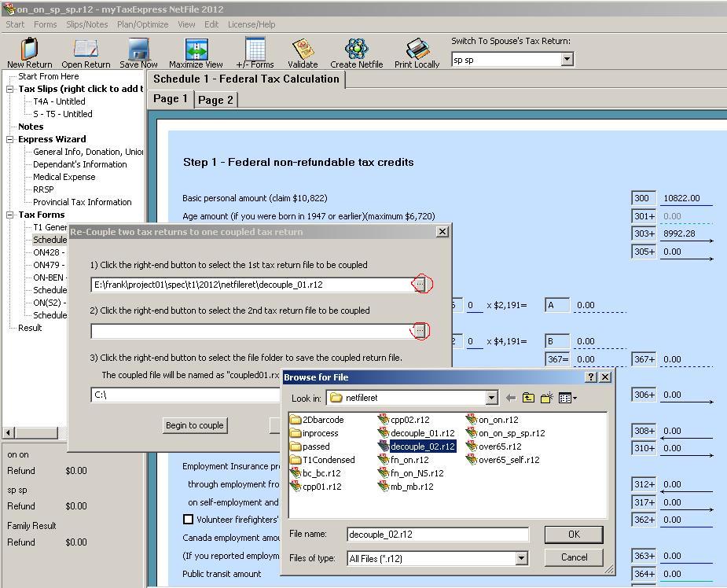Select Medical Expense in Express Wizard
727x588 pixels.
(64, 177)
